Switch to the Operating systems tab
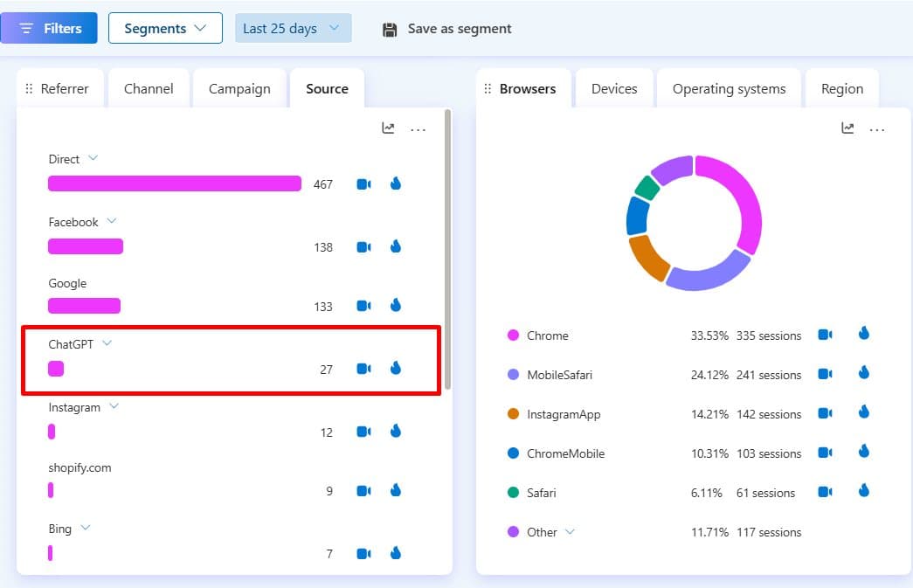The image size is (913, 588). tap(729, 88)
